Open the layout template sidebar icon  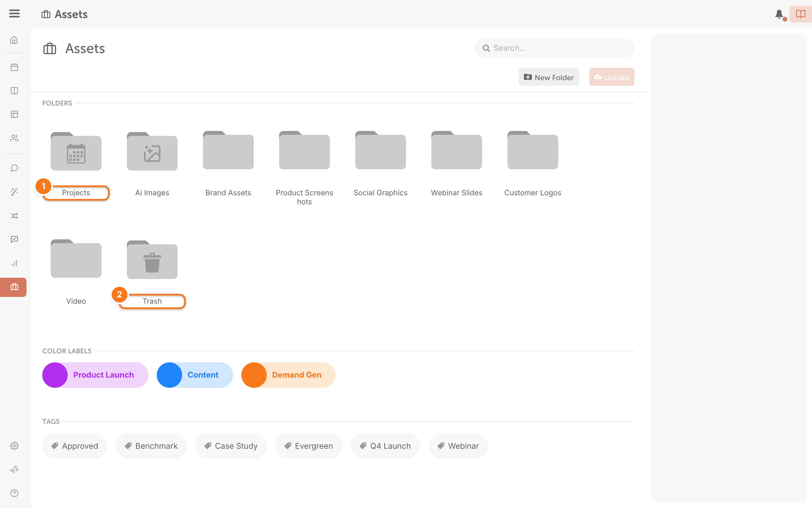click(14, 114)
